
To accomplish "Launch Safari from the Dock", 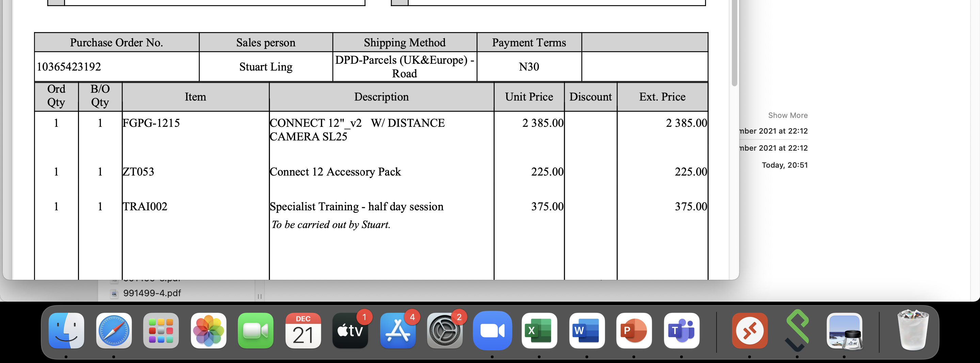I will [x=114, y=331].
